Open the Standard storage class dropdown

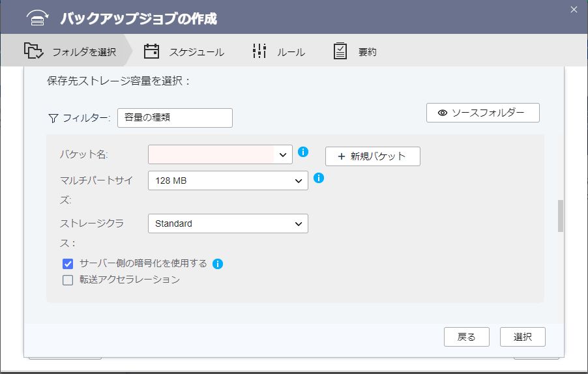[228, 223]
